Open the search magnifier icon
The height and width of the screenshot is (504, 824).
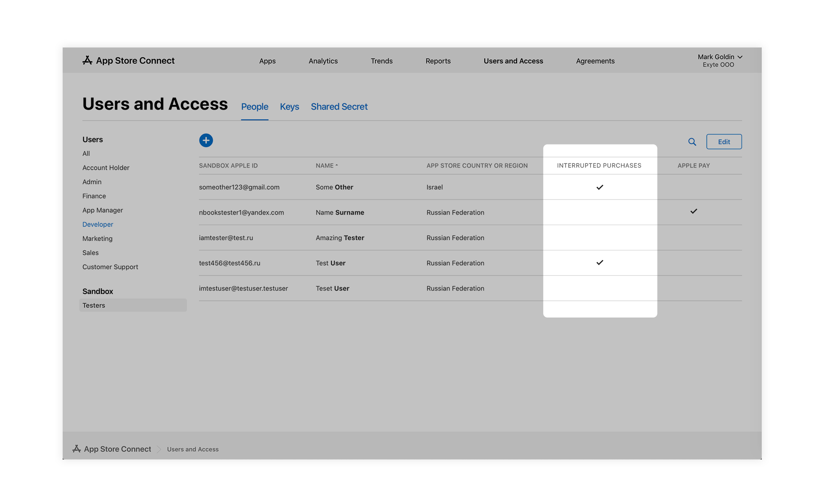[x=692, y=142]
